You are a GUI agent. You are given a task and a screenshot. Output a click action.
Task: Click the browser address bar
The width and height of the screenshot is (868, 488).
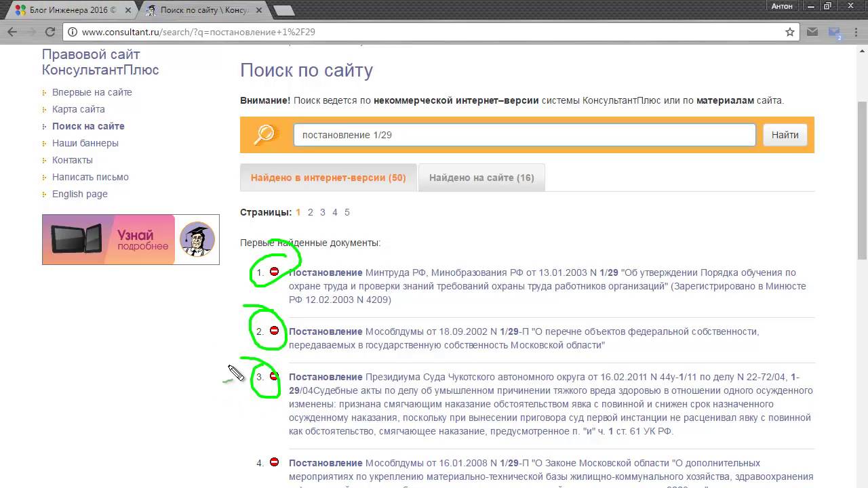tap(431, 32)
